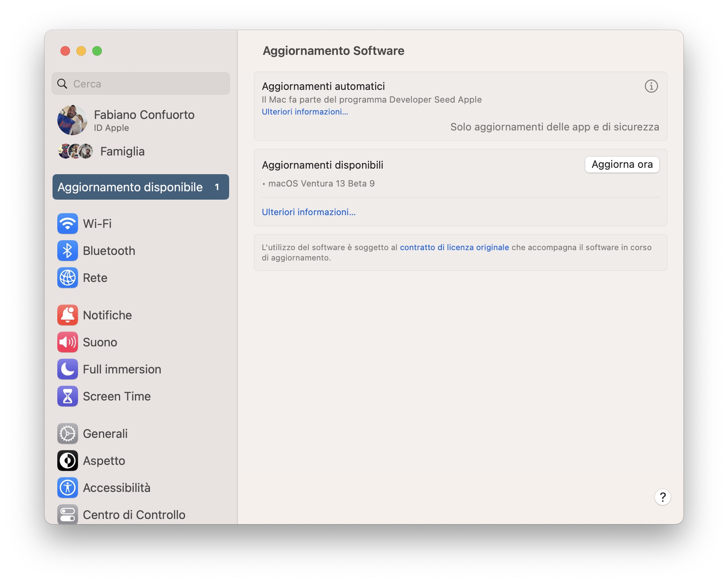Select Centro di Controllo icon
728x583 pixels.
(x=67, y=514)
